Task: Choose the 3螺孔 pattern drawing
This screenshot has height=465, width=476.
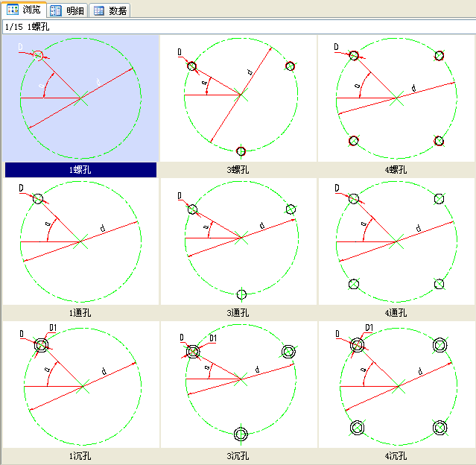Action: coord(238,98)
